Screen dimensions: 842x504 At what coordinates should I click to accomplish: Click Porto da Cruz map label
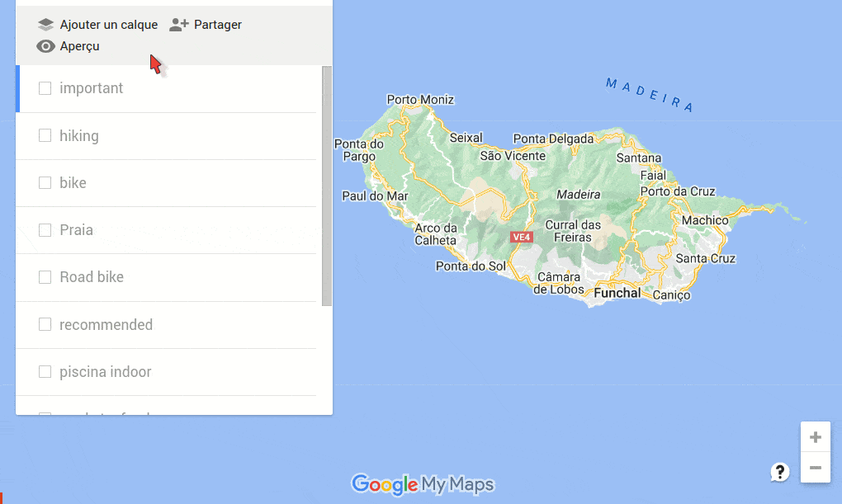pyautogui.click(x=678, y=191)
